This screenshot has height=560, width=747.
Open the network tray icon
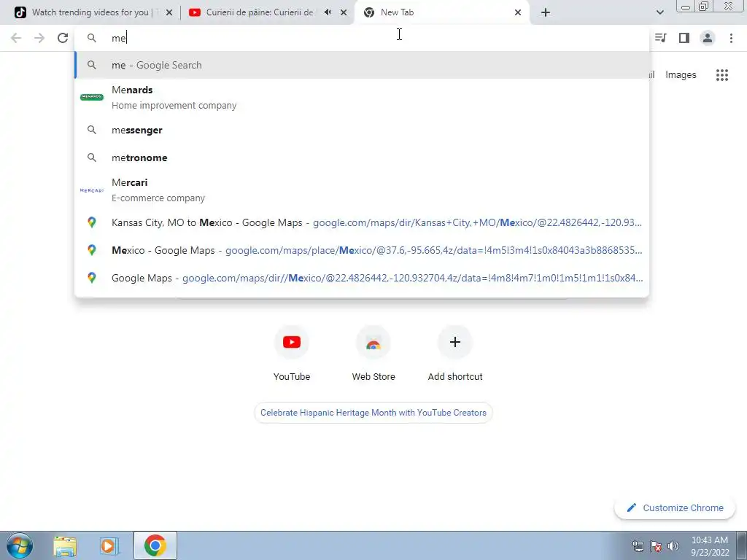[638, 546]
